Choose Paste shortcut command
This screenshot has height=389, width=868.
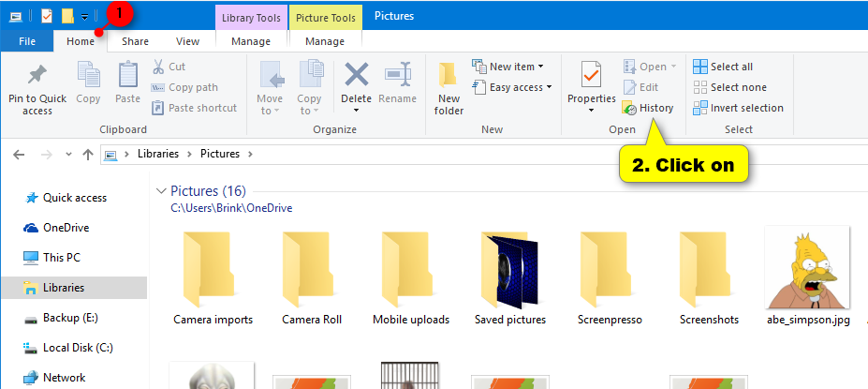click(x=195, y=108)
